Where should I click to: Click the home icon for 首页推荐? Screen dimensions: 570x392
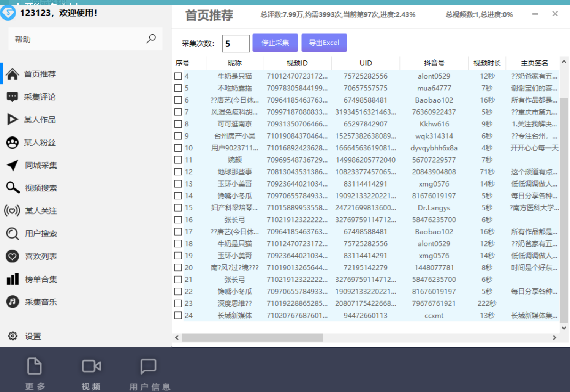click(x=13, y=74)
